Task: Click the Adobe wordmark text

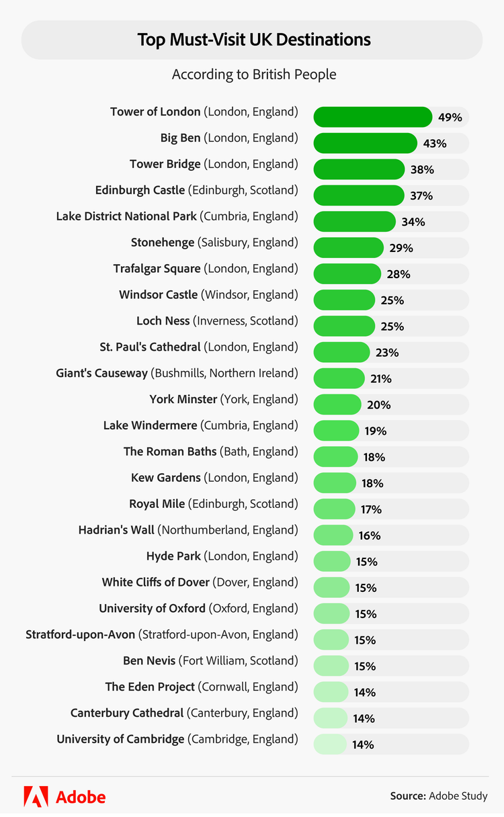Action: coord(81,797)
